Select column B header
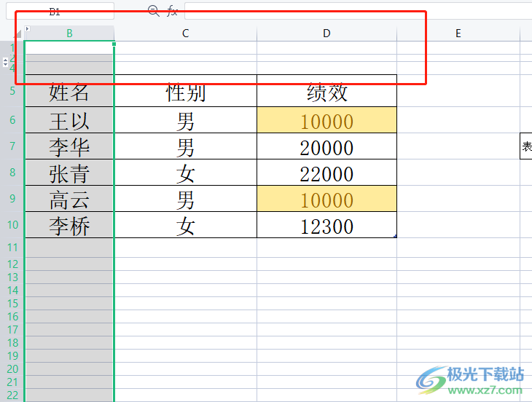The image size is (532, 402). coord(69,33)
